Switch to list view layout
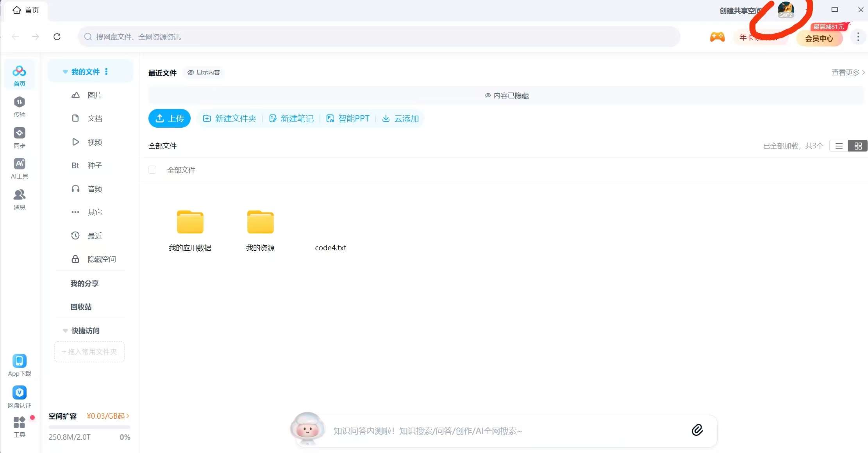Viewport: 868px width, 453px height. click(x=839, y=146)
